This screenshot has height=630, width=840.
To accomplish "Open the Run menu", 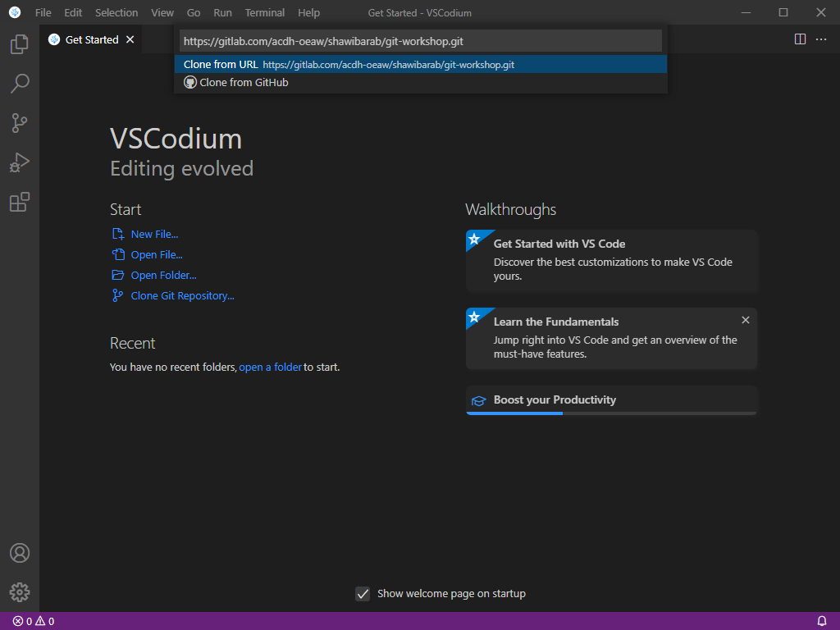I will 222,12.
